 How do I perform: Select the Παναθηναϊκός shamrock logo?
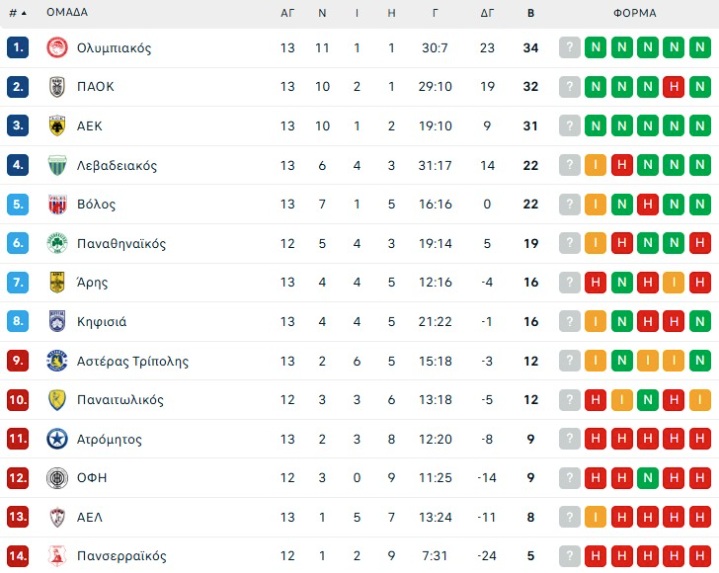[57, 243]
